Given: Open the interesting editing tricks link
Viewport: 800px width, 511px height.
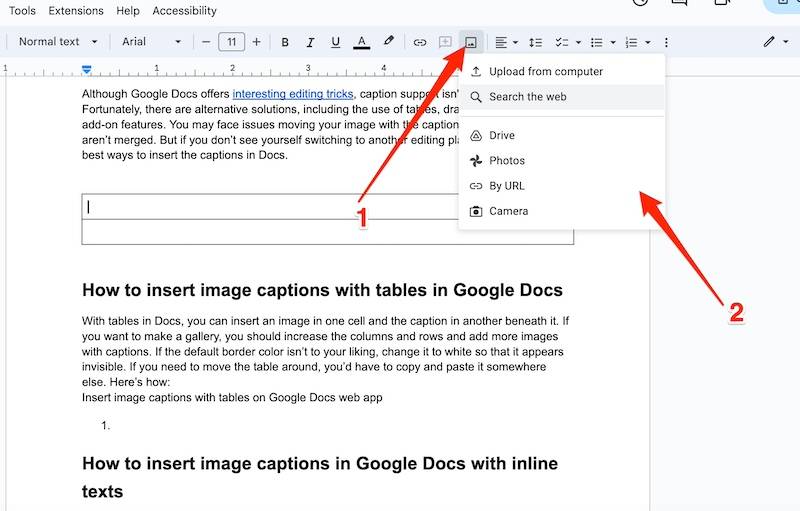Looking at the screenshot, I should (x=292, y=94).
